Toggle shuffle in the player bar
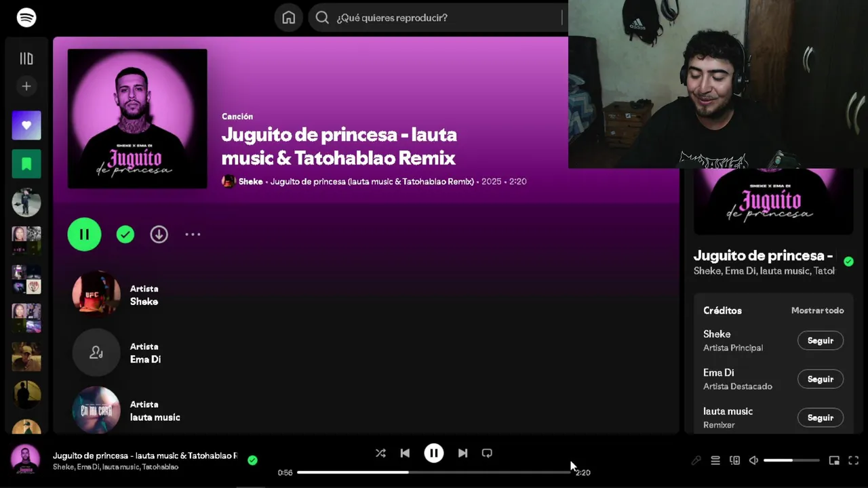 coord(380,453)
